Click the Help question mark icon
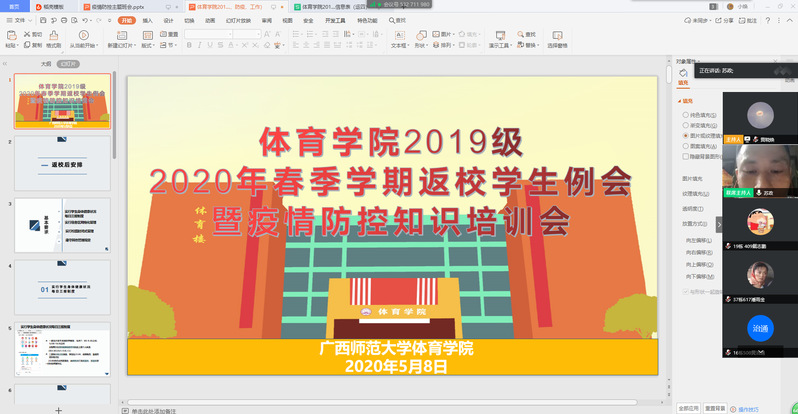 (x=767, y=20)
